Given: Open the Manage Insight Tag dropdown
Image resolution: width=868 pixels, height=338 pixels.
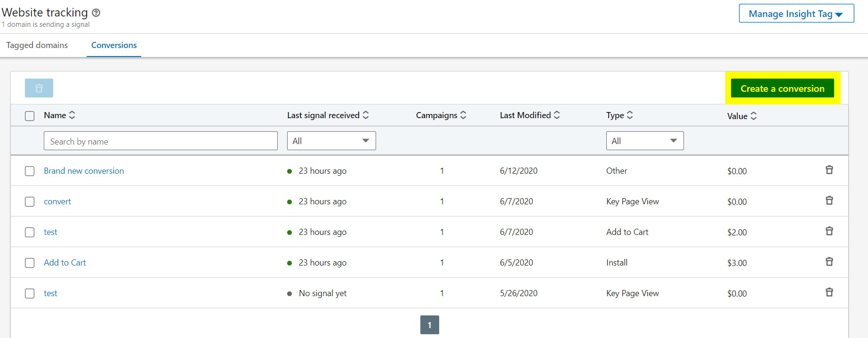Looking at the screenshot, I should click(796, 14).
